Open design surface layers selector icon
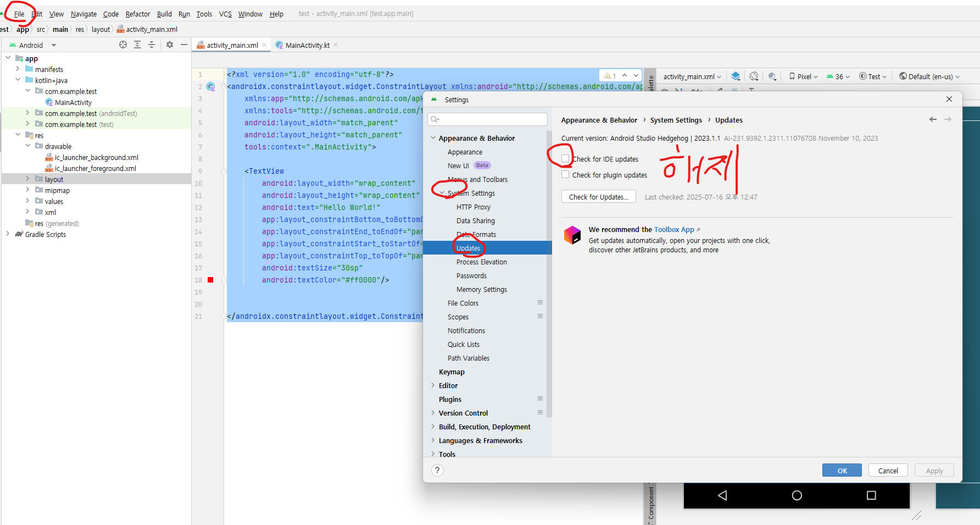The width and height of the screenshot is (980, 525). point(736,76)
